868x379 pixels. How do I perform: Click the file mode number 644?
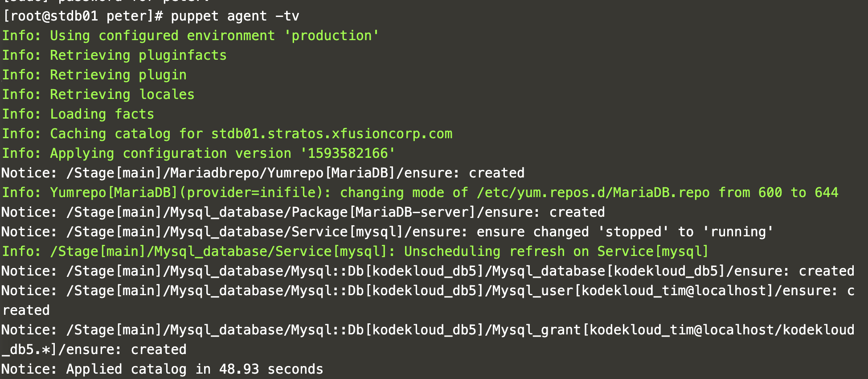pos(826,193)
